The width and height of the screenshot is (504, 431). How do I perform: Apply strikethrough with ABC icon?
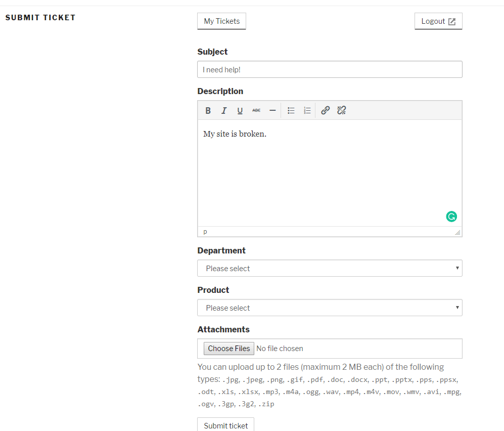coord(256,111)
